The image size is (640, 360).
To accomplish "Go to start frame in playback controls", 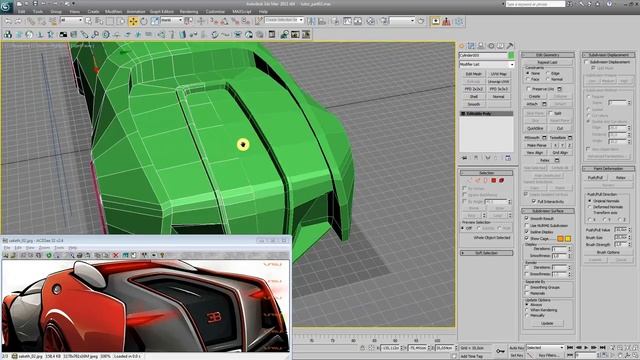I will point(570,347).
